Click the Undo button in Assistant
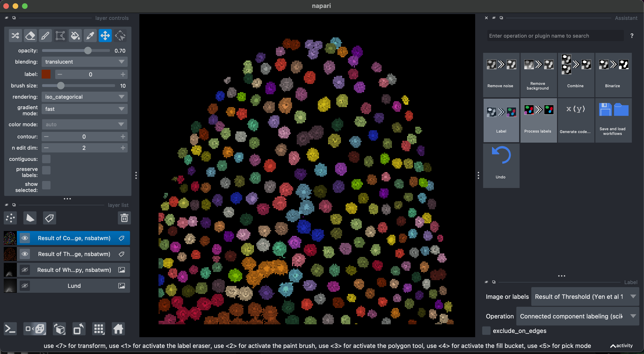This screenshot has height=354, width=644. point(501,165)
